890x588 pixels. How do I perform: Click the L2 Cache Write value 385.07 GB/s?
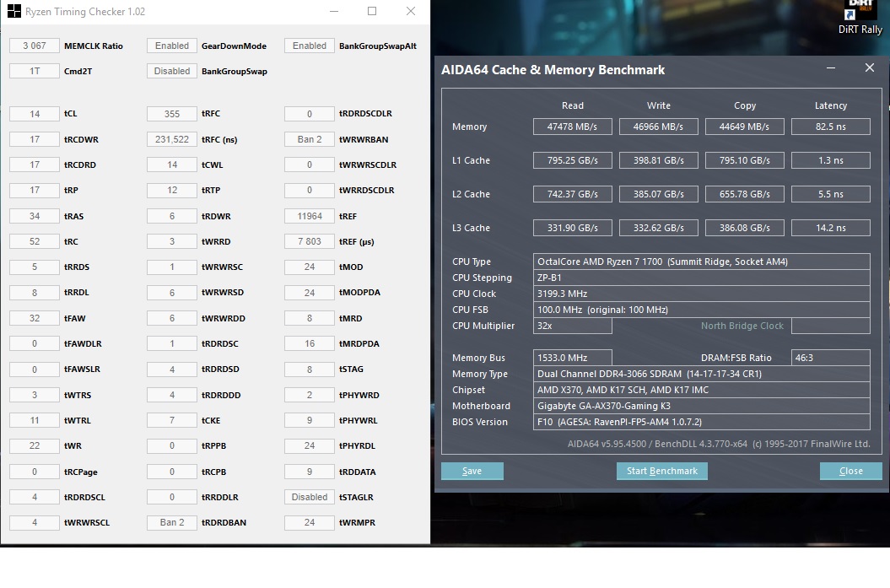(658, 194)
